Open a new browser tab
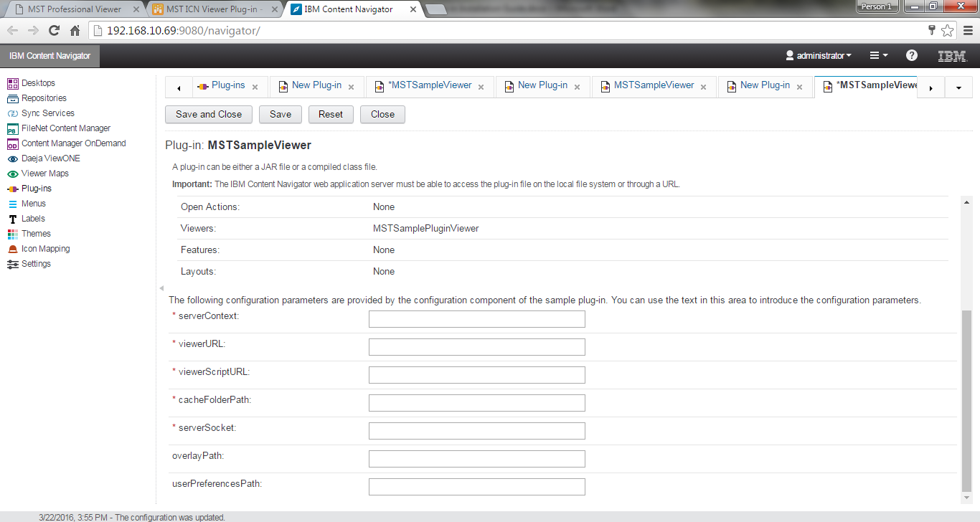This screenshot has width=980, height=522. (x=435, y=10)
